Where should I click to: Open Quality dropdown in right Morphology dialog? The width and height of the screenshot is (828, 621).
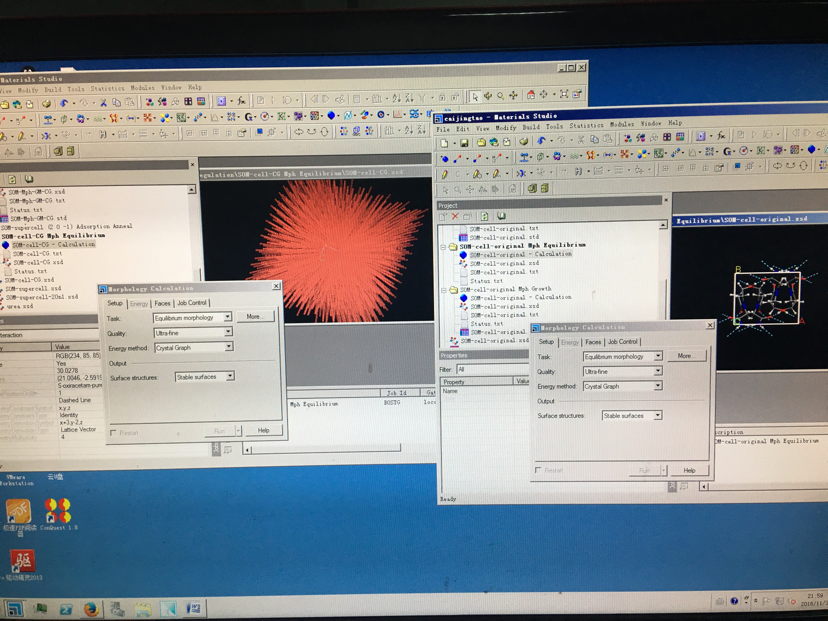(x=657, y=371)
